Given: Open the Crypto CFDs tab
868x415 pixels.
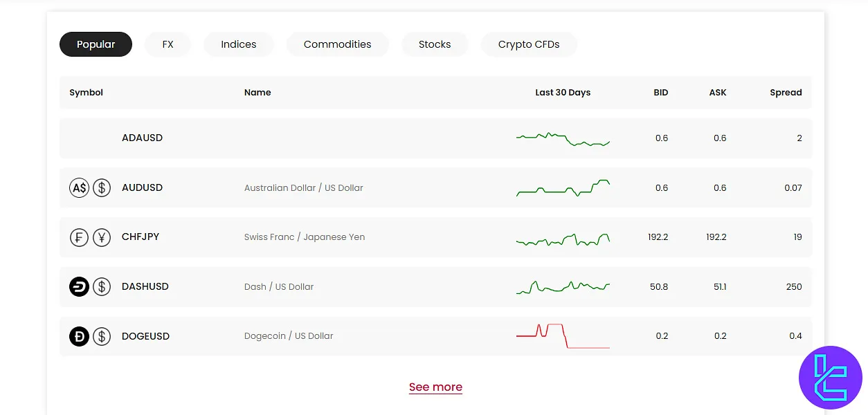Looking at the screenshot, I should (528, 44).
